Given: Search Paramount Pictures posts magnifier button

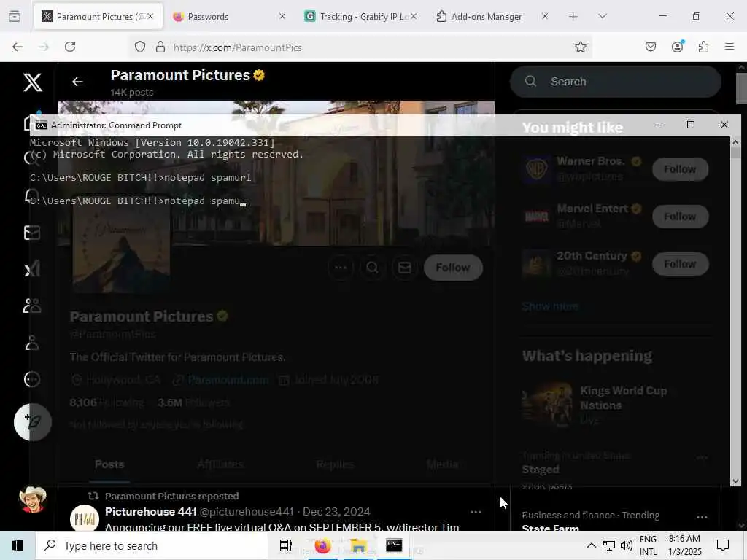Looking at the screenshot, I should [x=373, y=268].
